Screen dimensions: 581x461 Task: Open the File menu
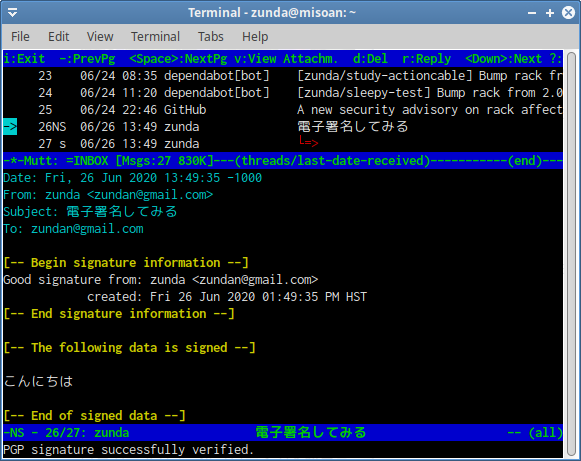pos(20,37)
